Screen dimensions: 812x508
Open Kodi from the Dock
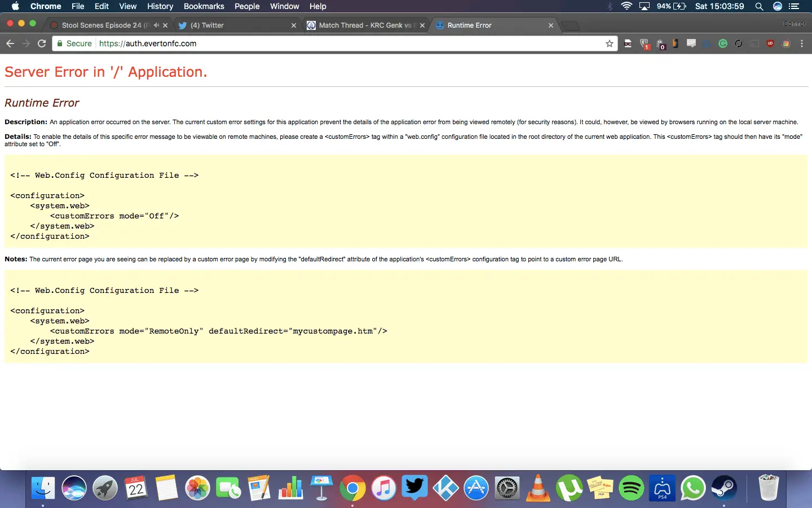tap(445, 488)
